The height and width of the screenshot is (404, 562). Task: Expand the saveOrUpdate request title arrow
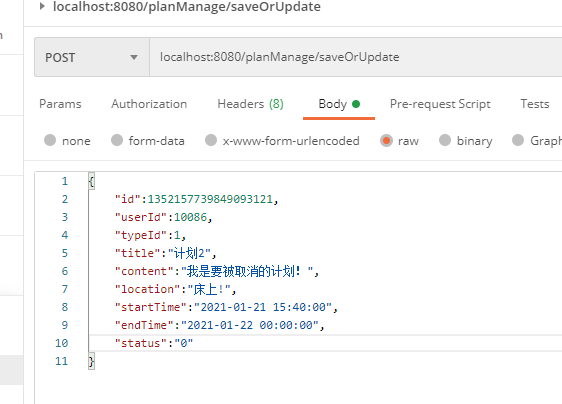click(x=42, y=6)
